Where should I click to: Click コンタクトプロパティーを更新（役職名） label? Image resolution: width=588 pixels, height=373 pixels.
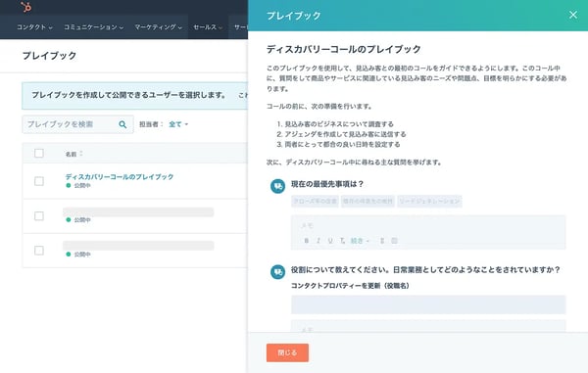tap(350, 286)
